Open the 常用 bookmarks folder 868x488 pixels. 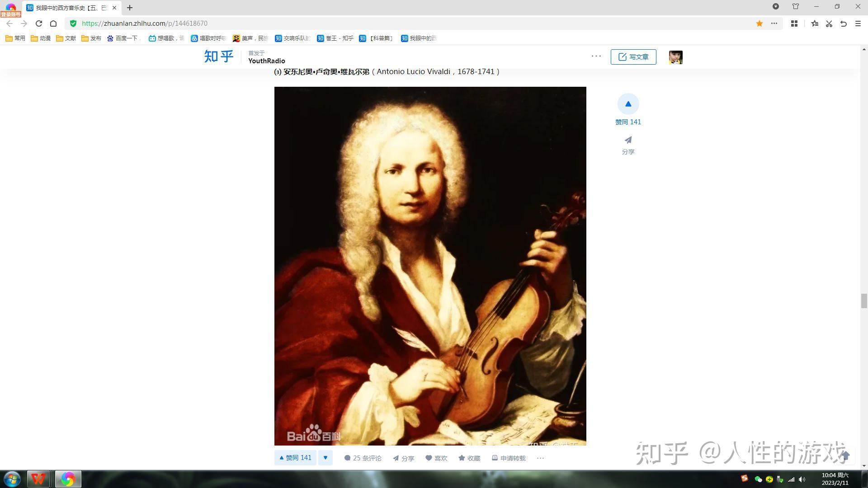15,38
